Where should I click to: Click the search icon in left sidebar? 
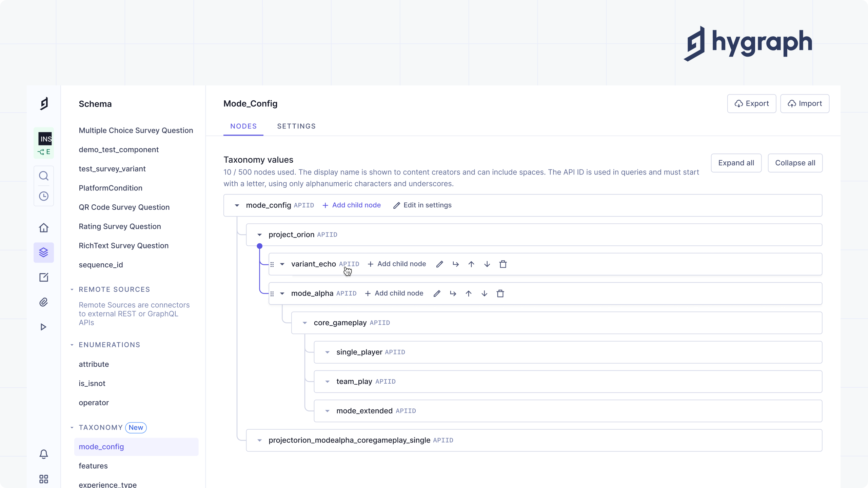pos(44,176)
